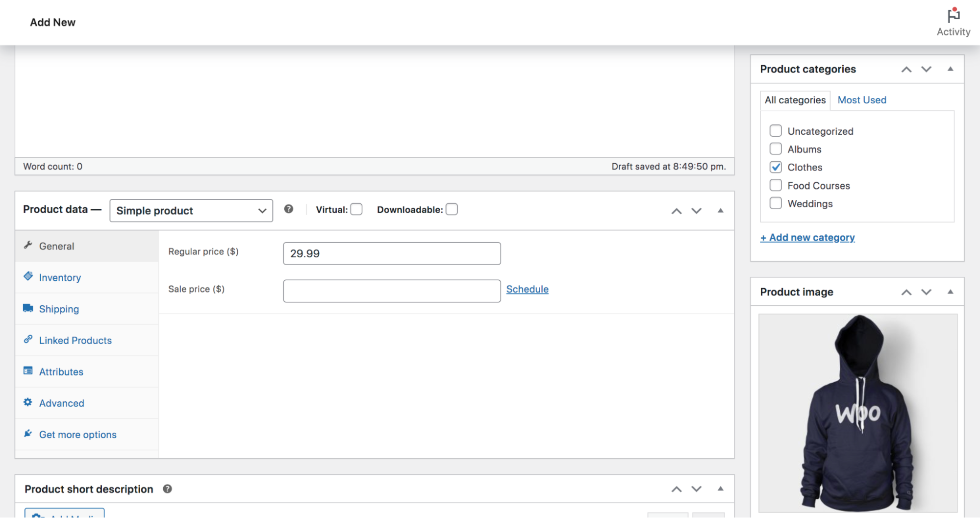Image resolution: width=980 pixels, height=518 pixels.
Task: Click the Add new category link
Action: pyautogui.click(x=807, y=238)
